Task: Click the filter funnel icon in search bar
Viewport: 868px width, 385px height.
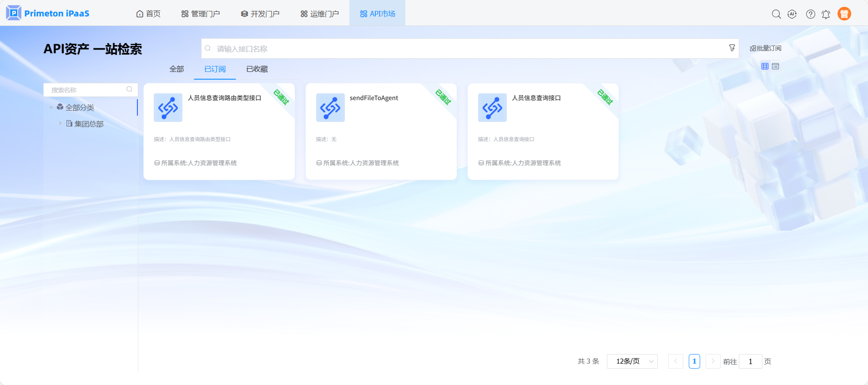Action: [732, 48]
